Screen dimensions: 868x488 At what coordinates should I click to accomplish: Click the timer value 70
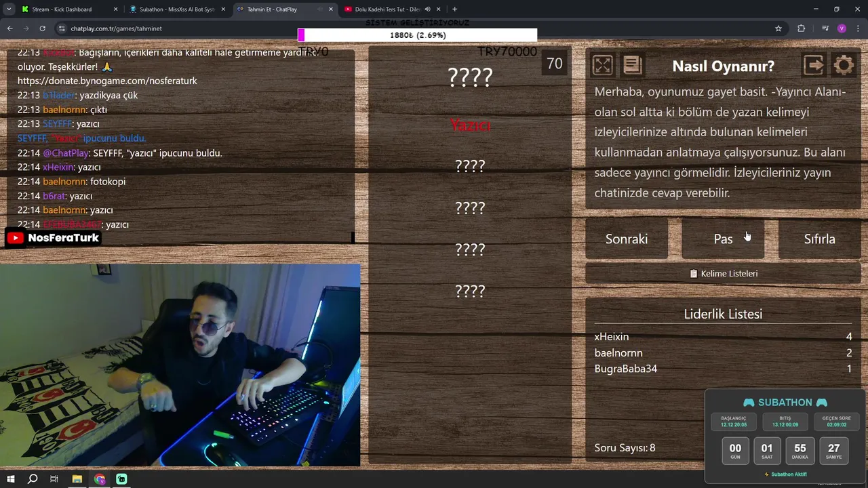pyautogui.click(x=555, y=64)
